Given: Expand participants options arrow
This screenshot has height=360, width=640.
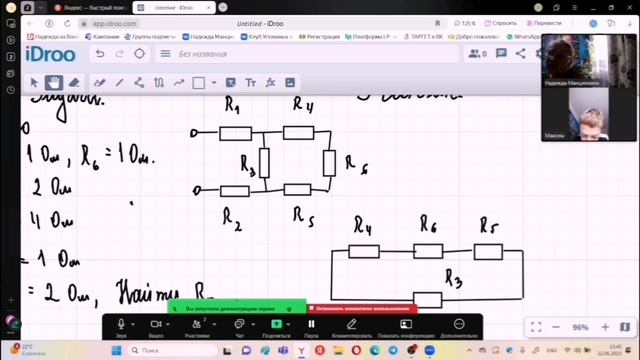Looking at the screenshot, I should pos(214,324).
